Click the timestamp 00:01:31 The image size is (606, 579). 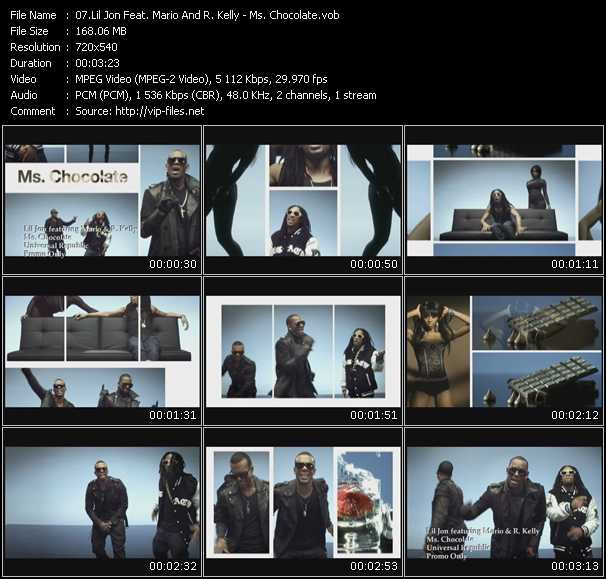click(x=173, y=415)
